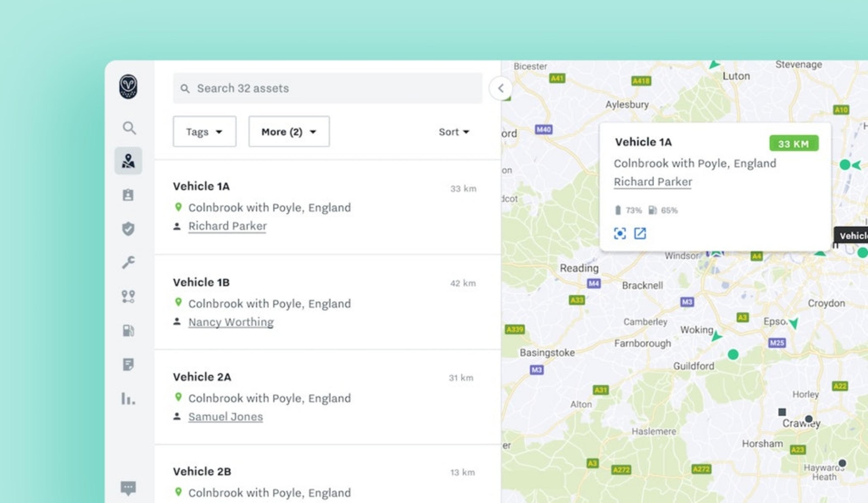Click the focus-on-vehicle icon in popup
This screenshot has width=868, height=503.
(x=620, y=234)
